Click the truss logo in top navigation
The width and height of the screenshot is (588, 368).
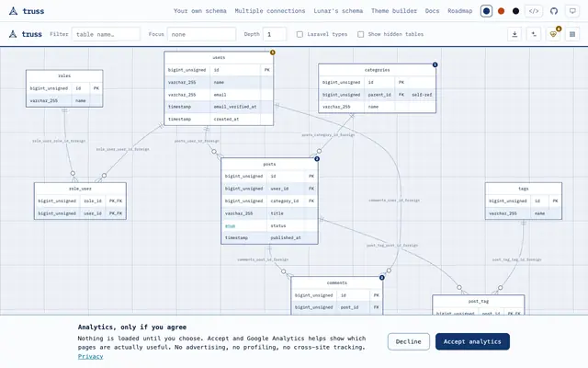pyautogui.click(x=27, y=11)
